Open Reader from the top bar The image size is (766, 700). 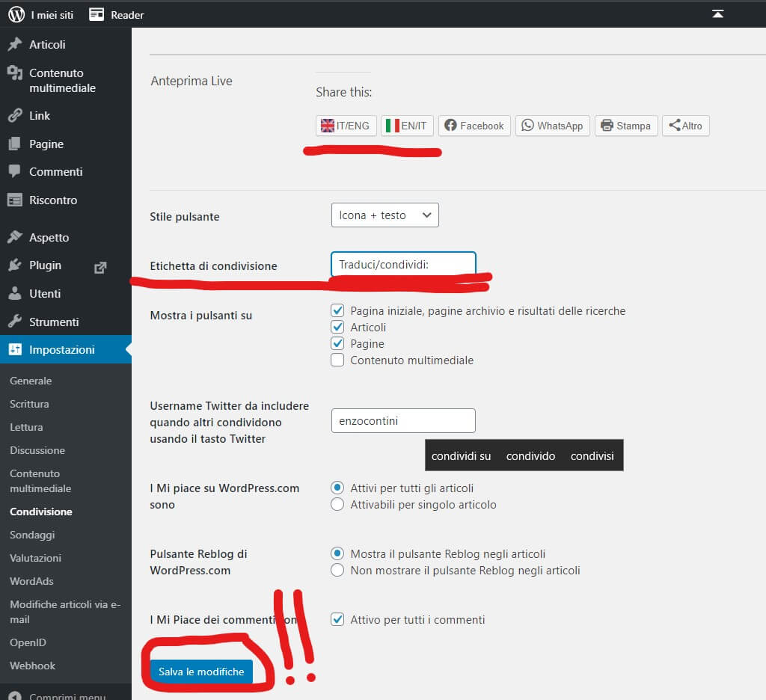[x=116, y=14]
